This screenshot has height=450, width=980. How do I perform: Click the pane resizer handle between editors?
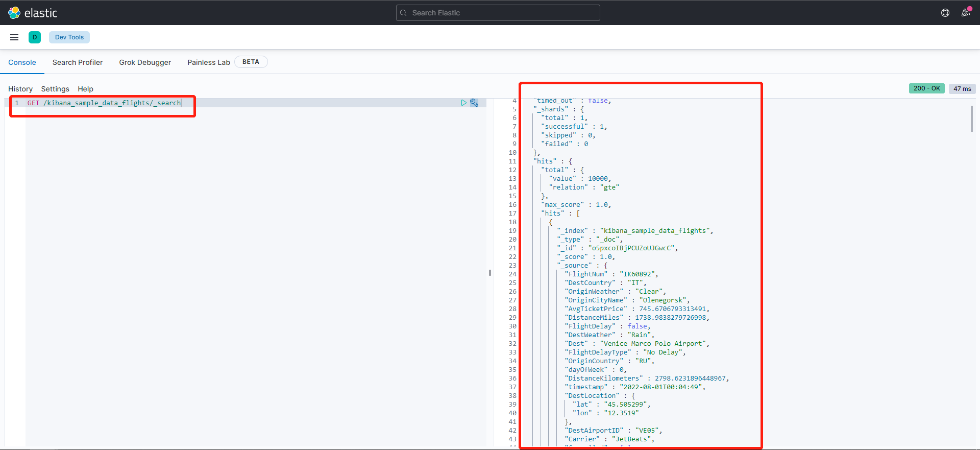[490, 273]
